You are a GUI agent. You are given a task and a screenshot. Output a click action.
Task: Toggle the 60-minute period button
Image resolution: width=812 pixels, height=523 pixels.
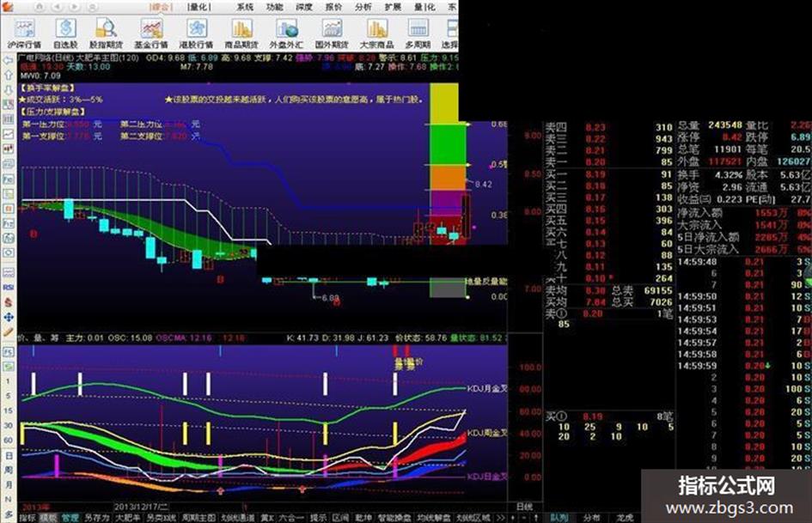(9, 441)
